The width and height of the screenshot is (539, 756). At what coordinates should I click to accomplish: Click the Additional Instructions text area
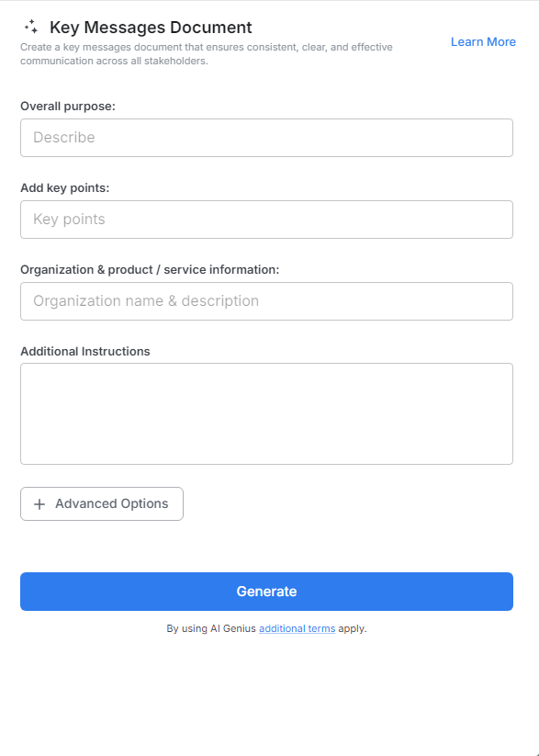point(266,413)
